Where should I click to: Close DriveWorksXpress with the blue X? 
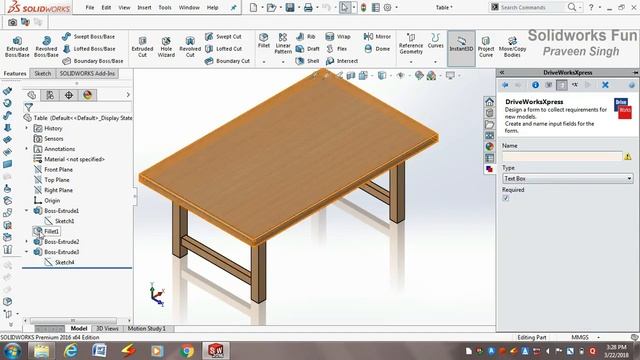(605, 85)
